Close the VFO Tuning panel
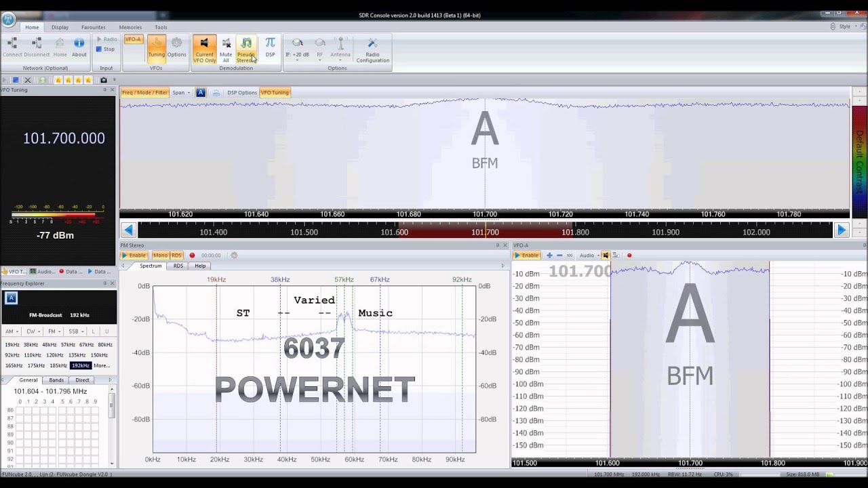Screen dimensions: 868x488 [113, 89]
